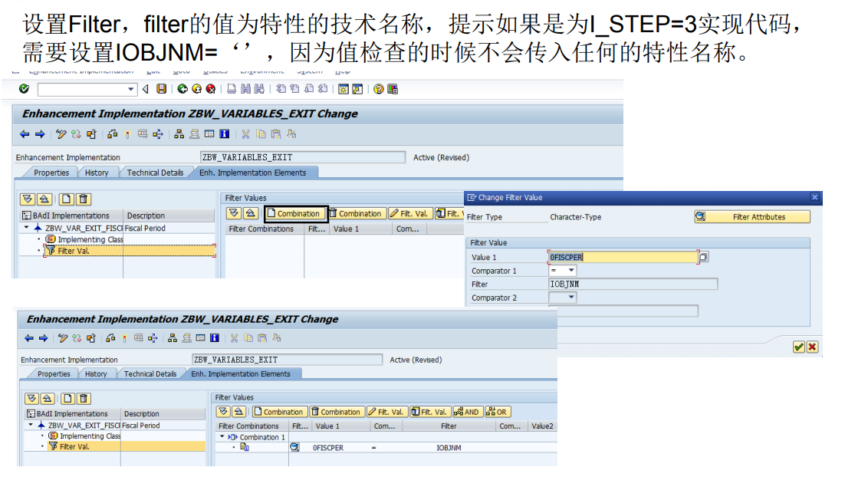Click the value help icon beside 0FISCPER field

coord(705,256)
